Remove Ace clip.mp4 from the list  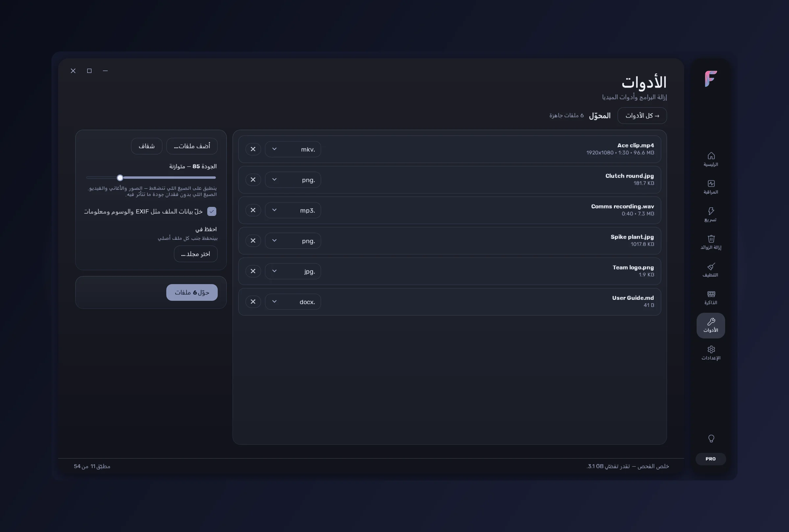click(253, 149)
